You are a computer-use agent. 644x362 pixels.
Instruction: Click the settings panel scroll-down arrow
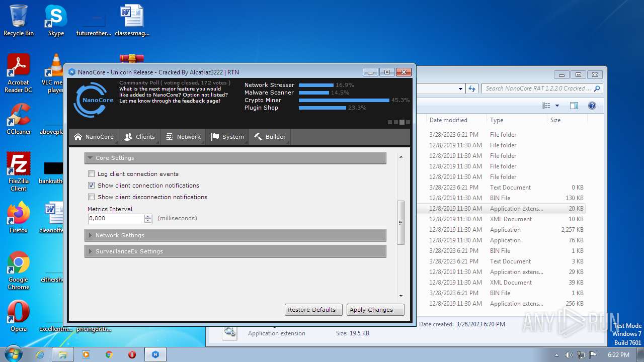tap(401, 296)
